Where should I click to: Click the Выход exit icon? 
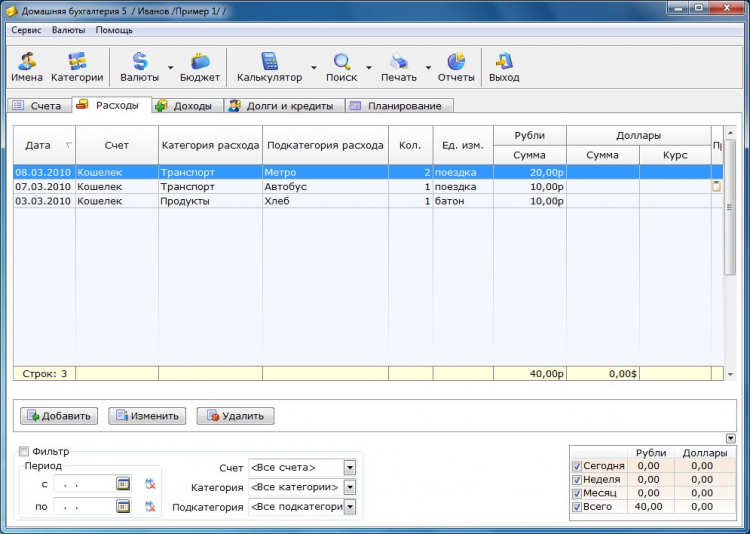[504, 67]
